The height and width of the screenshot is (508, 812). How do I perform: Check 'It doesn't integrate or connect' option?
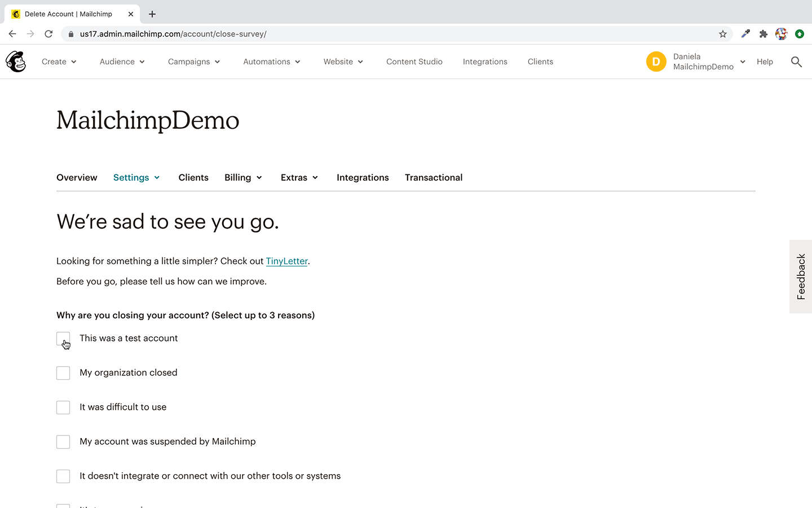tap(63, 476)
